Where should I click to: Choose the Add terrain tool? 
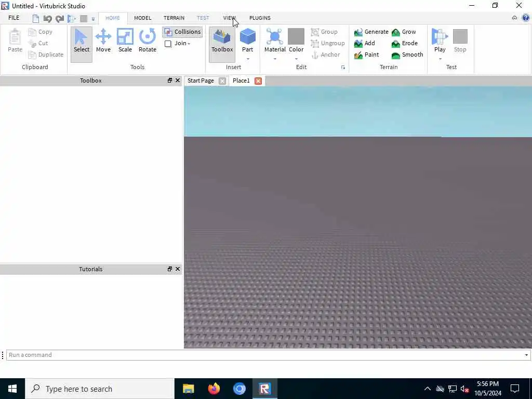coord(364,44)
